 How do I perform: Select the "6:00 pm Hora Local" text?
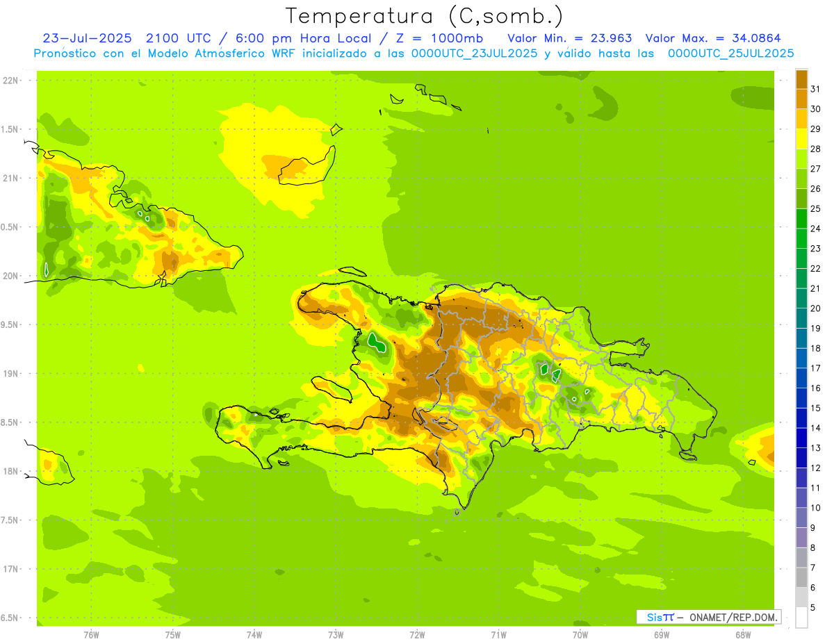[x=302, y=38]
